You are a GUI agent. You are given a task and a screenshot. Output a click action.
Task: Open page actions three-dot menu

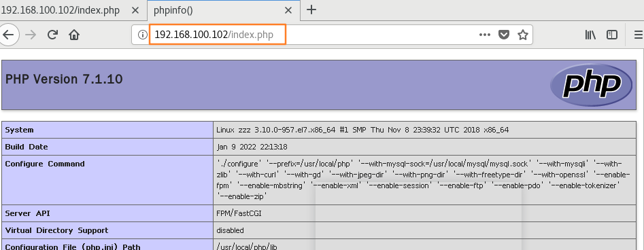click(485, 35)
